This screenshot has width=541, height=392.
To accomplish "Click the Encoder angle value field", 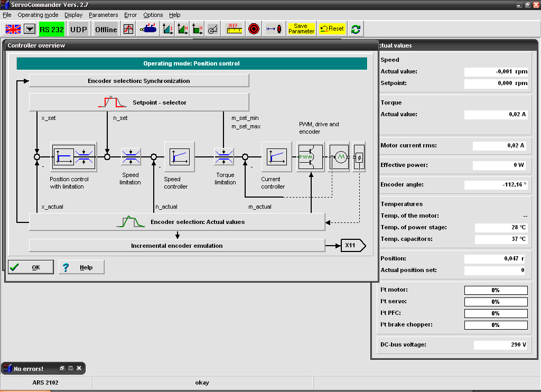I will [496, 184].
